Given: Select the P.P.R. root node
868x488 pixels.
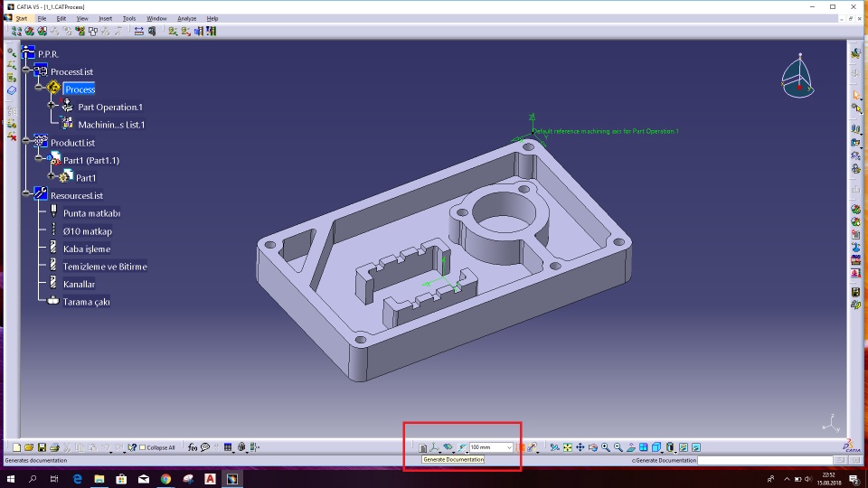Looking at the screenshot, I should click(48, 54).
